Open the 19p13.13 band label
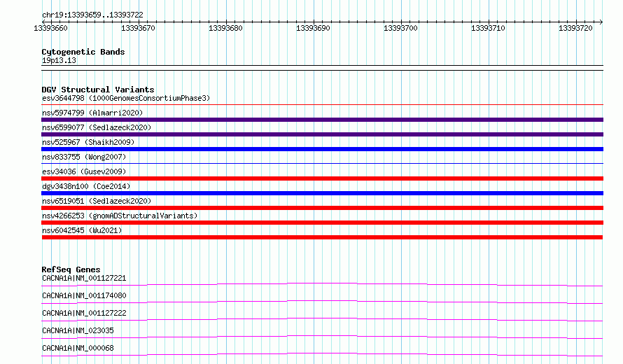Image resolution: width=623 pixels, height=364 pixels. tap(59, 60)
